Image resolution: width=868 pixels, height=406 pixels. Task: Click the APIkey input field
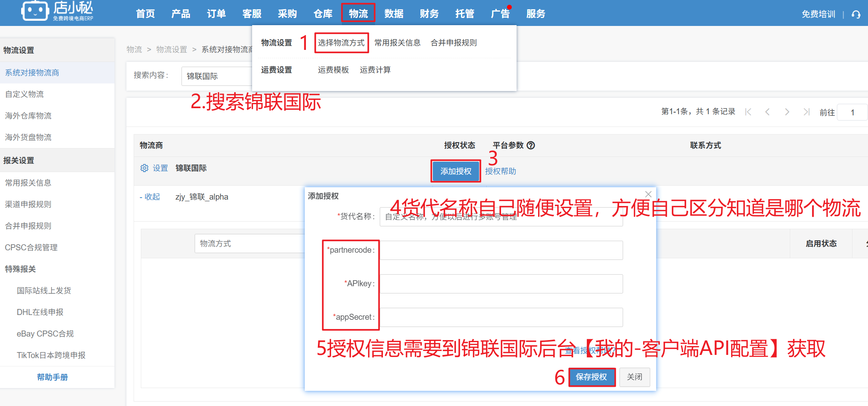click(x=501, y=284)
